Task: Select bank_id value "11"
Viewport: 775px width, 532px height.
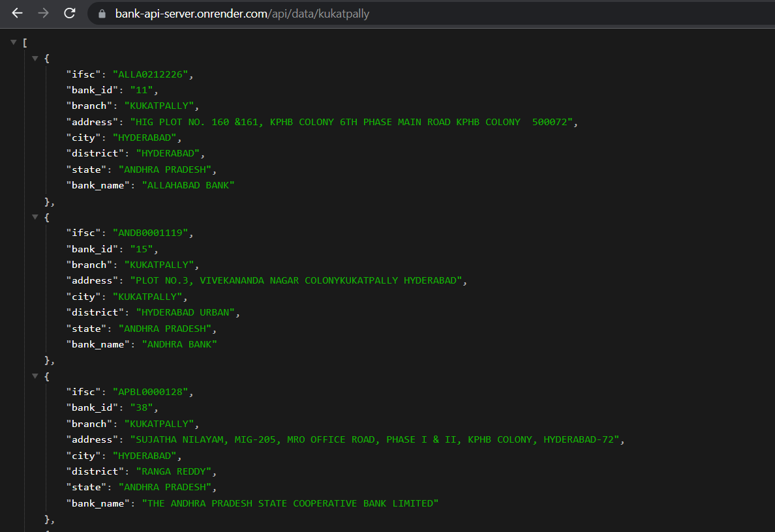Action: click(142, 90)
